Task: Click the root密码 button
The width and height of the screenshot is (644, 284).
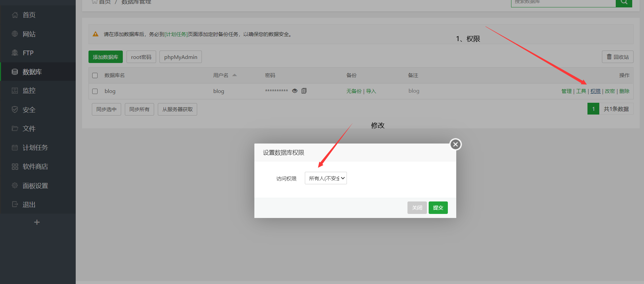Action: 141,57
